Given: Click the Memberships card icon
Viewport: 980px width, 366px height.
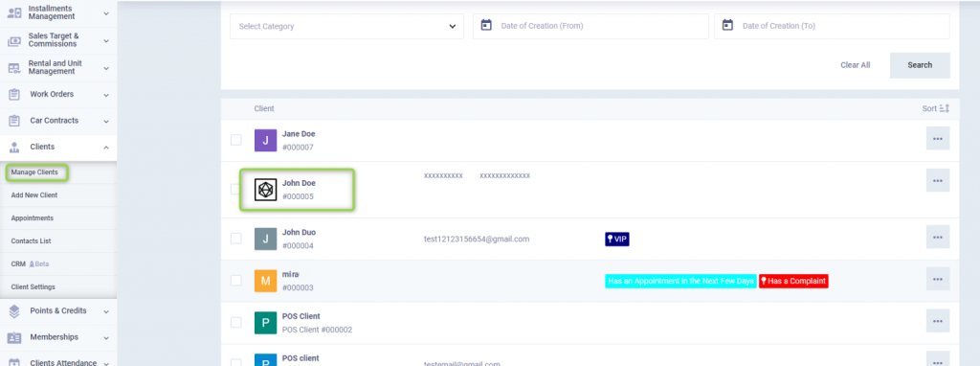Looking at the screenshot, I should 13,337.
